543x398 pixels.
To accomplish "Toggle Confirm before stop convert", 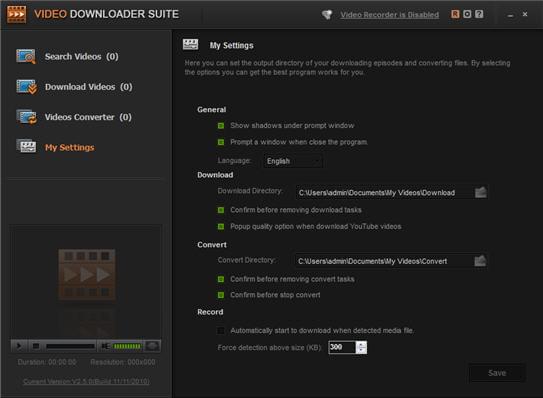I will point(221,295).
